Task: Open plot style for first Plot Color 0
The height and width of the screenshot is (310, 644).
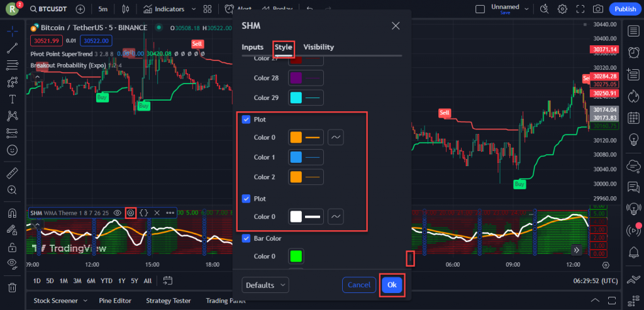Action: pyautogui.click(x=336, y=138)
